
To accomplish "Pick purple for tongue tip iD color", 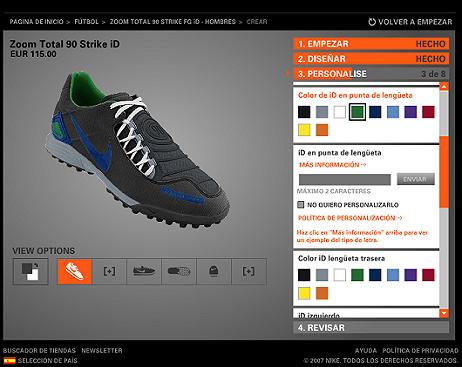I will [x=411, y=112].
